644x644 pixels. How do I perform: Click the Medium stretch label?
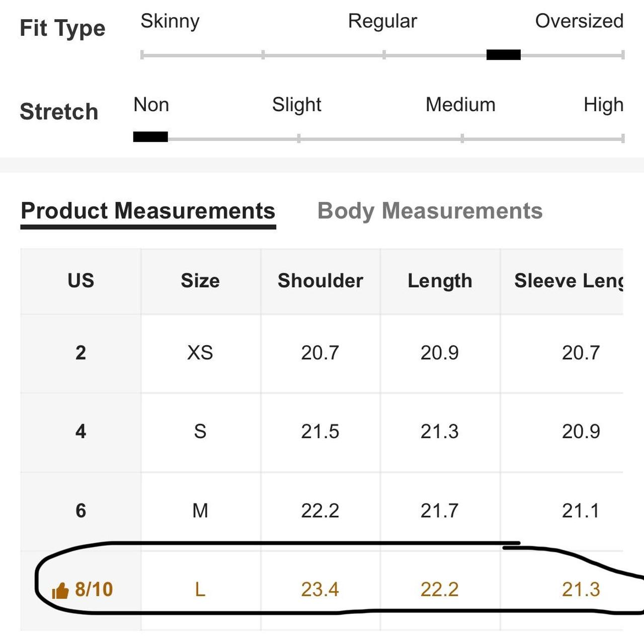(x=460, y=105)
